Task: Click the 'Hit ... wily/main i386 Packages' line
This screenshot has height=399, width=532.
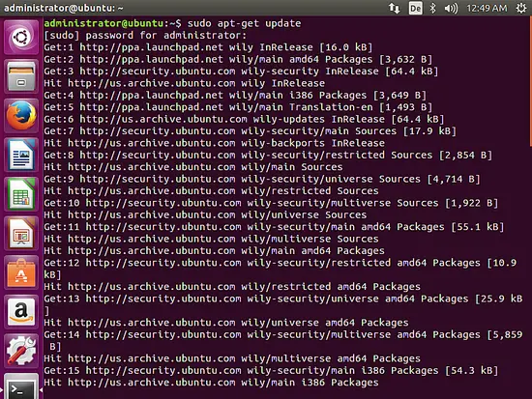Action: pos(211,383)
